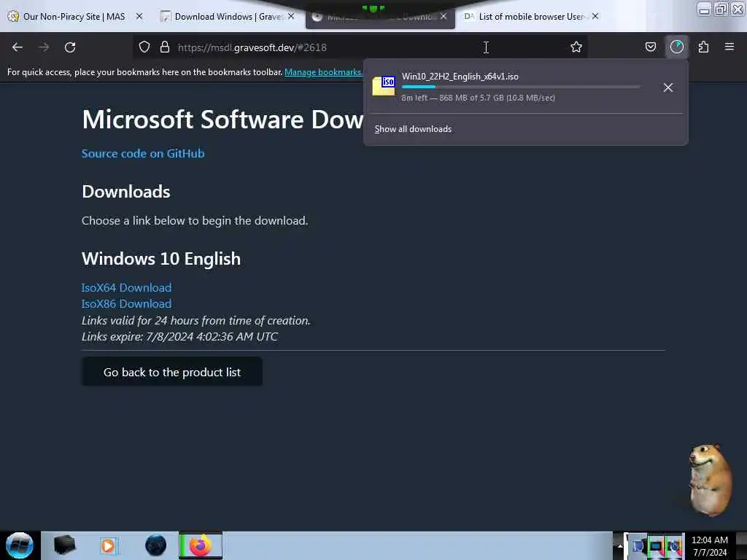Open the tracking protection shield icon

tap(144, 47)
